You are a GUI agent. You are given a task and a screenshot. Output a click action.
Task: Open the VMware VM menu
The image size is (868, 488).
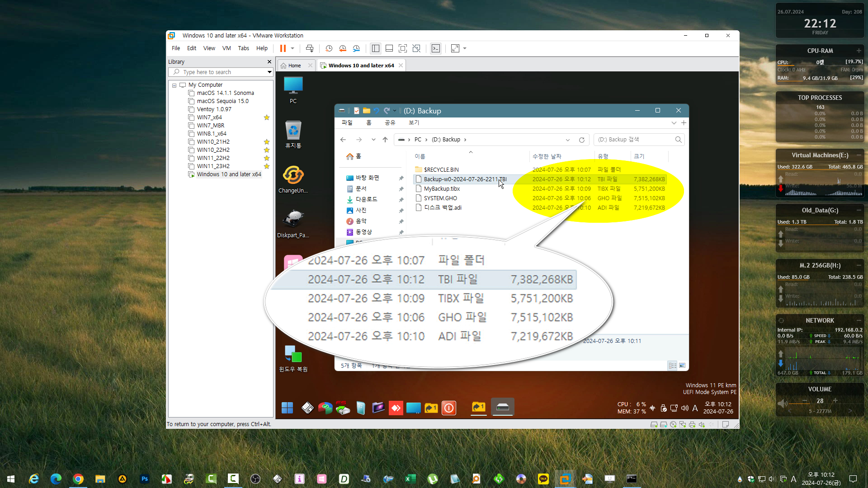(x=226, y=48)
